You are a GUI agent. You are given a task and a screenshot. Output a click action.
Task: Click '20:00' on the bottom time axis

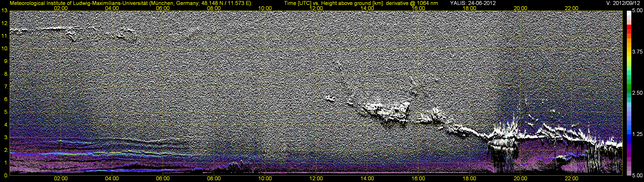pyautogui.click(x=521, y=179)
